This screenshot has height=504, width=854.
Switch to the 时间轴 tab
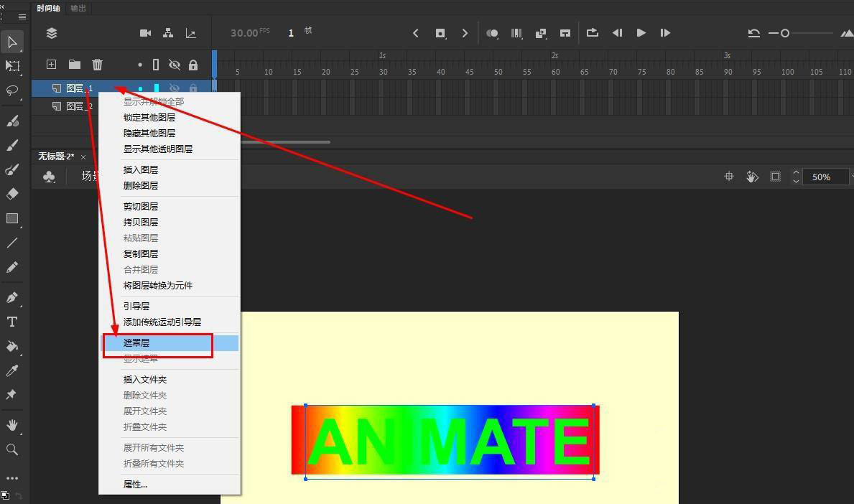(48, 8)
